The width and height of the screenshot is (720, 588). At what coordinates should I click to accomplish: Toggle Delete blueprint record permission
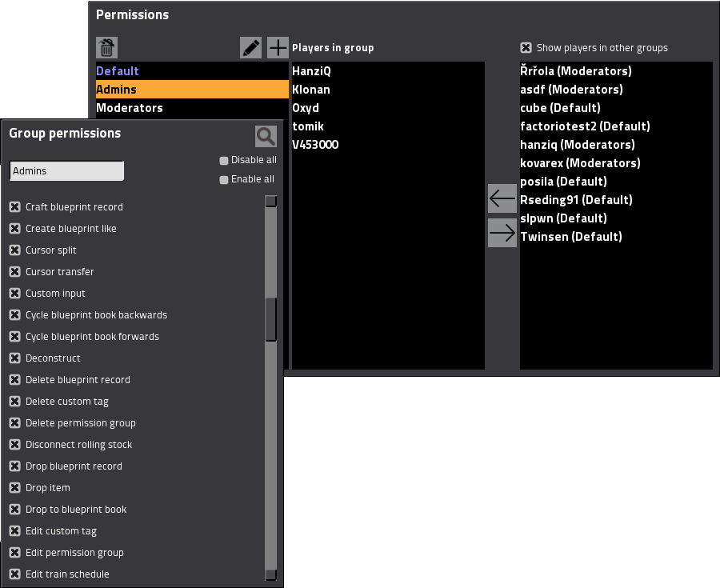[x=14, y=380]
